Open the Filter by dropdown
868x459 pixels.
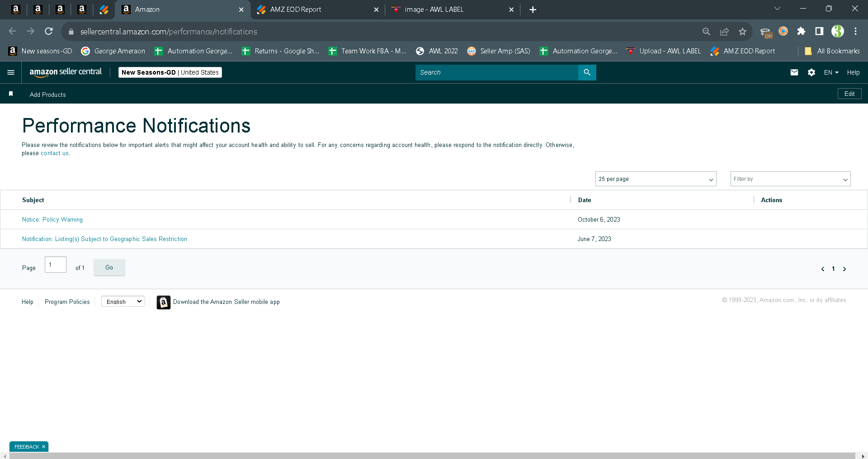tap(790, 179)
